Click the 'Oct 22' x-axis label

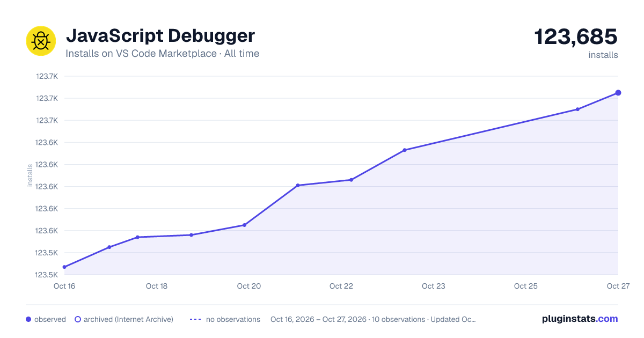(341, 286)
